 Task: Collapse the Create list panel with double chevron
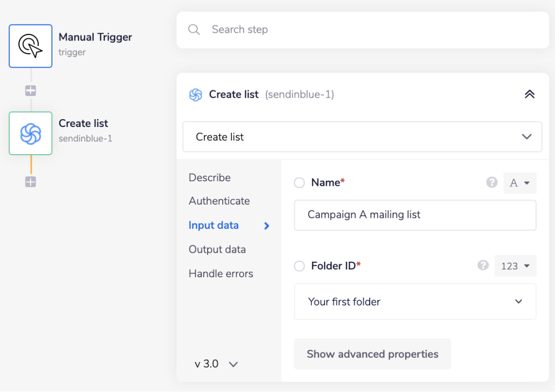click(x=529, y=94)
